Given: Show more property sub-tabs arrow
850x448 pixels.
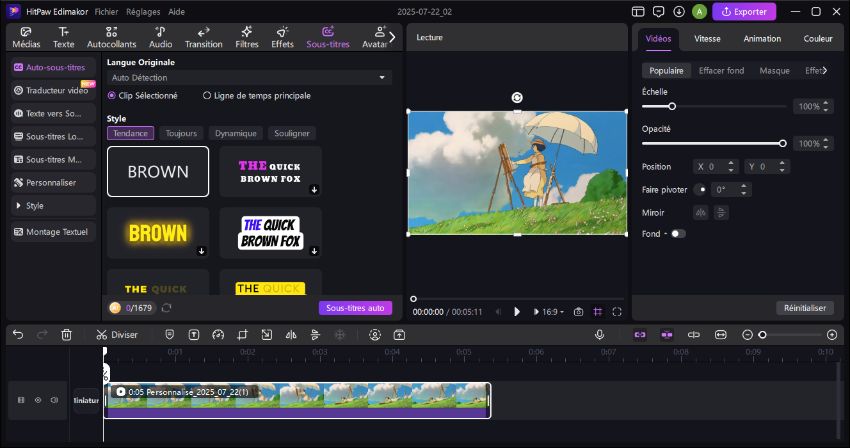Looking at the screenshot, I should 825,71.
